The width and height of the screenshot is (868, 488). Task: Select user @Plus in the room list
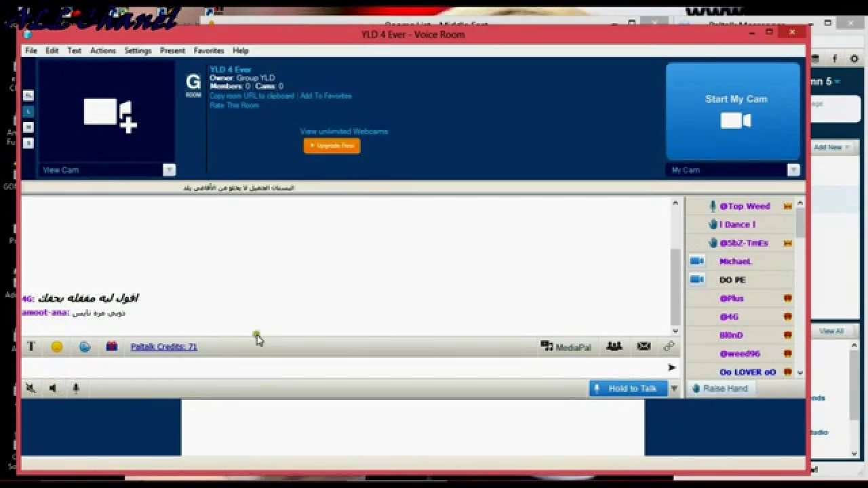pyautogui.click(x=731, y=298)
